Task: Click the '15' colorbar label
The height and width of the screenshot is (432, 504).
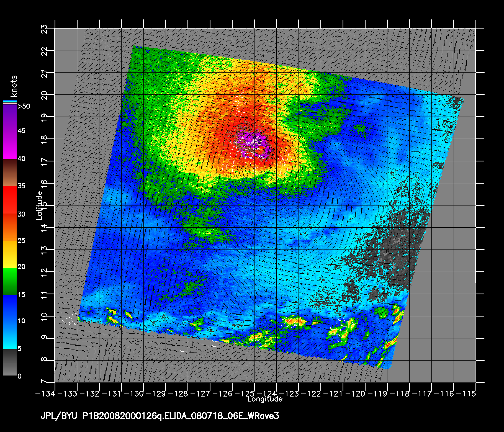Action: pos(22,294)
